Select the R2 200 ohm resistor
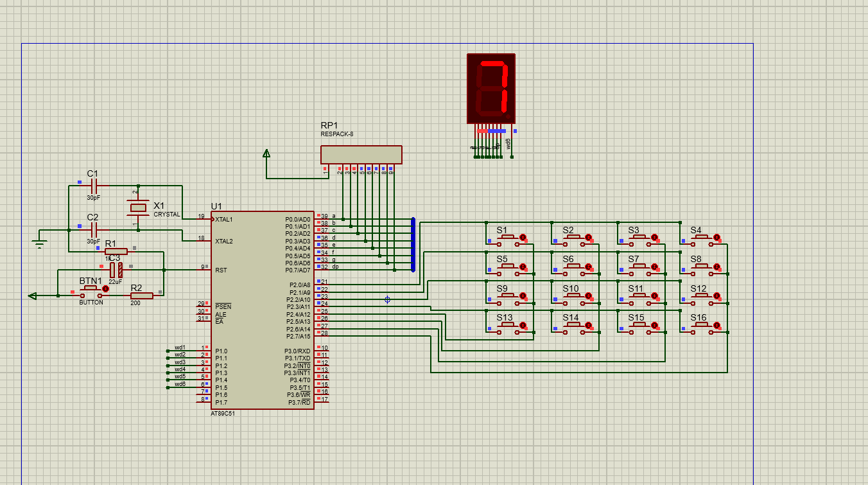This screenshot has height=485, width=868. coord(141,295)
